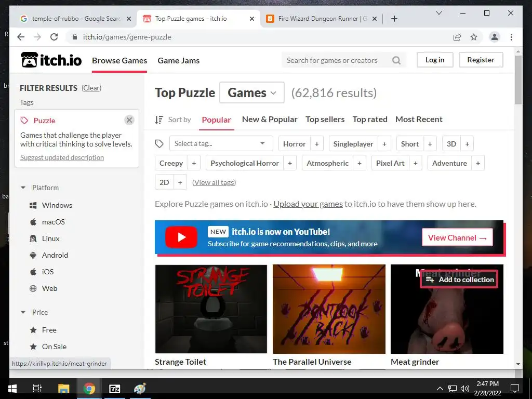Open Game Jams section

coord(179,60)
